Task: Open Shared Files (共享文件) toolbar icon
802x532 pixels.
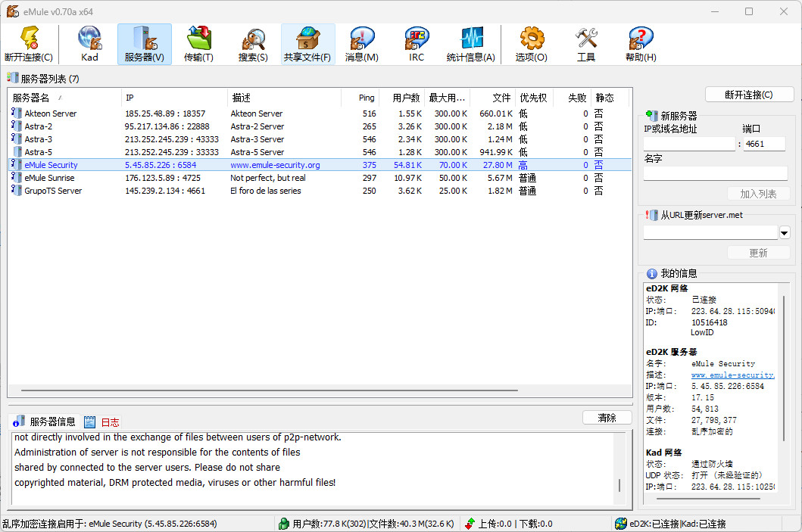Action: pyautogui.click(x=308, y=44)
